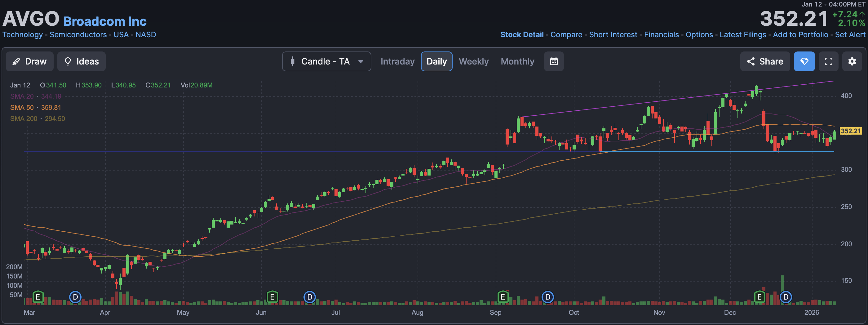
Task: Switch to the Intraday timeframe
Action: click(397, 61)
